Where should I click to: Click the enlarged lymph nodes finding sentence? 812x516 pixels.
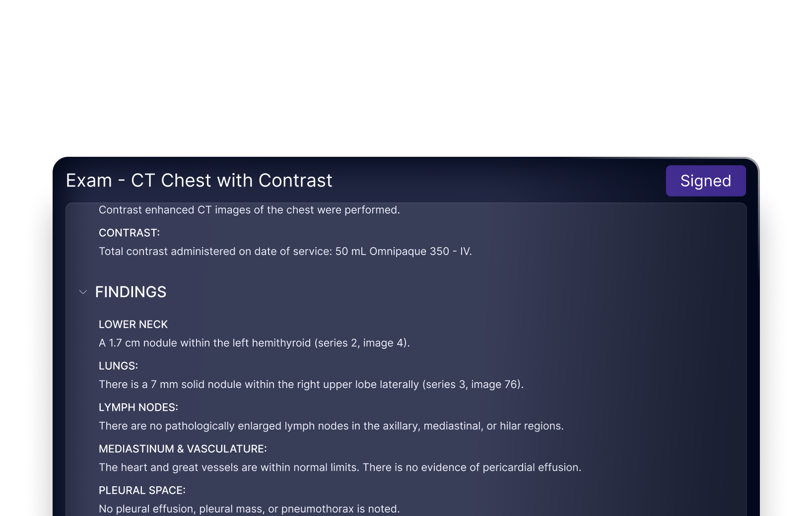(x=331, y=426)
